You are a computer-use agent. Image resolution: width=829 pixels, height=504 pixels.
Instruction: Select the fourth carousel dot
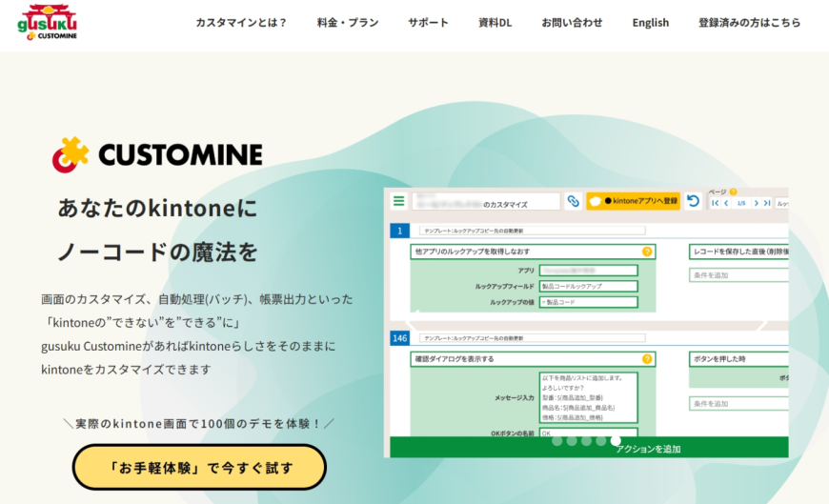click(x=601, y=441)
